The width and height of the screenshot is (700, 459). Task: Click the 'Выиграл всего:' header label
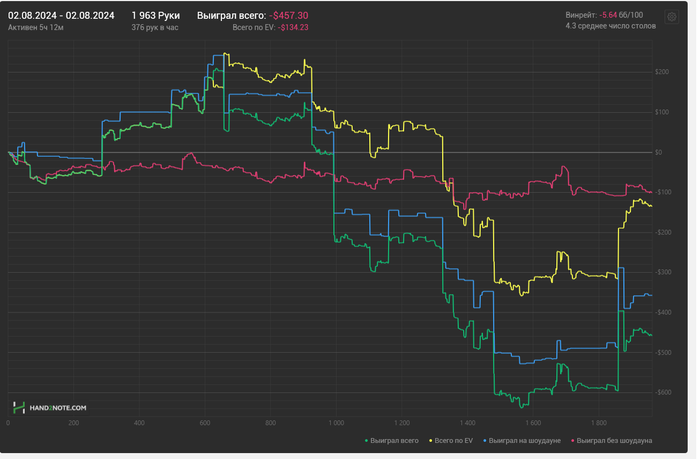pos(232,16)
